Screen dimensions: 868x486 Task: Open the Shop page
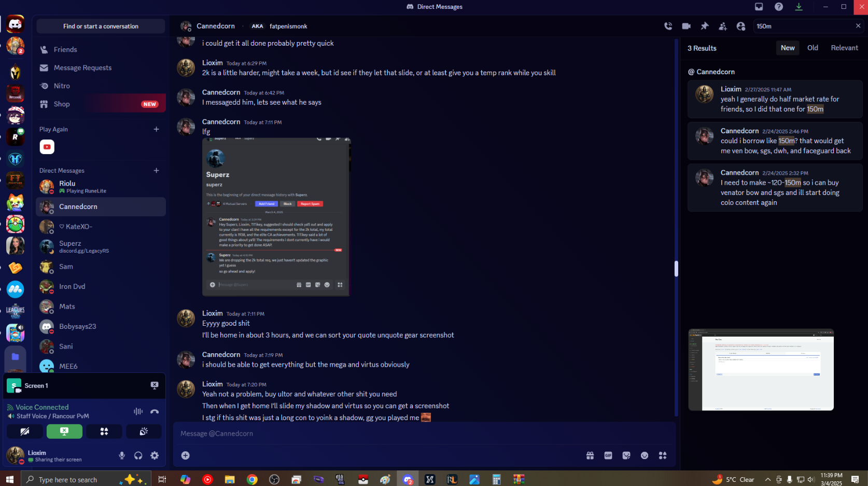[101, 104]
